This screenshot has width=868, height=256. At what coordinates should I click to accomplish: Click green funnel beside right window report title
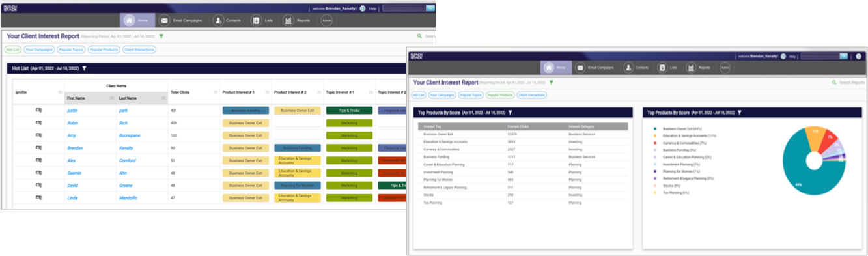pos(552,83)
